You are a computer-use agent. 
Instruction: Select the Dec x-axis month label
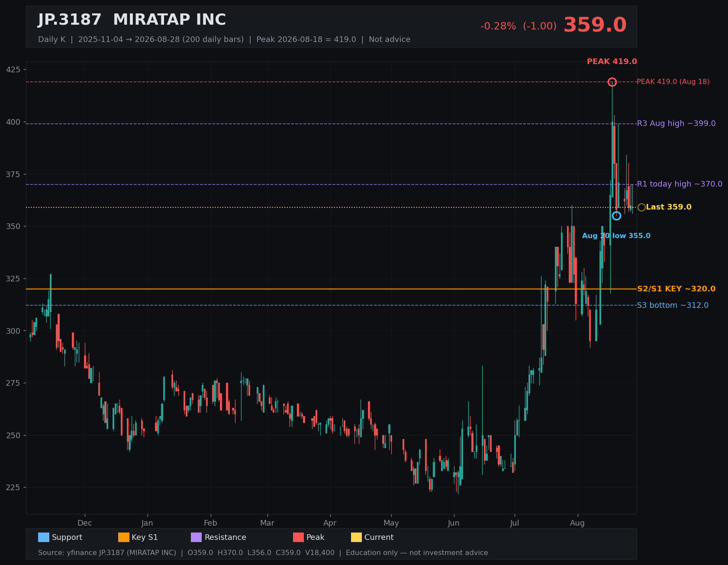click(x=85, y=523)
